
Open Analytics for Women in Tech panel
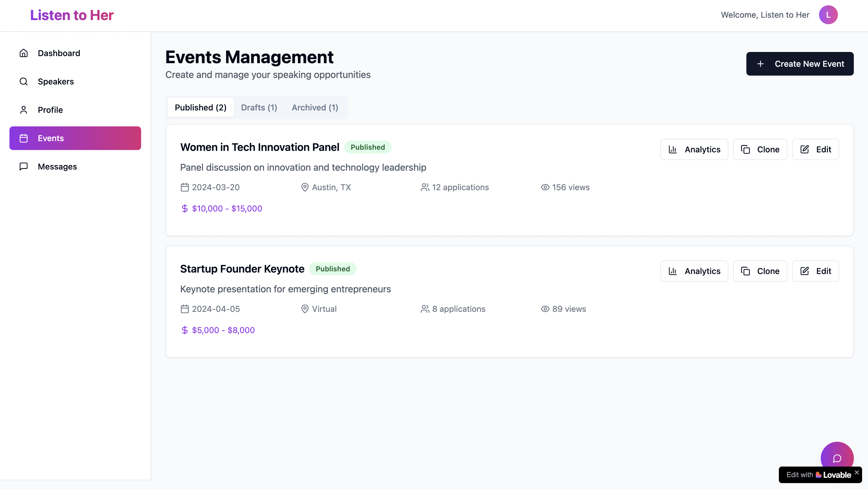[694, 149]
